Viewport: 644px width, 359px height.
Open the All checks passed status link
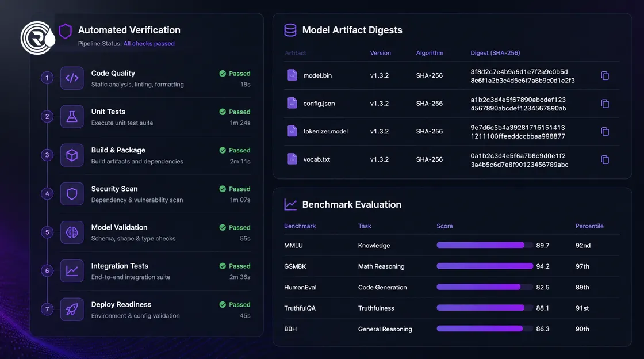point(149,44)
